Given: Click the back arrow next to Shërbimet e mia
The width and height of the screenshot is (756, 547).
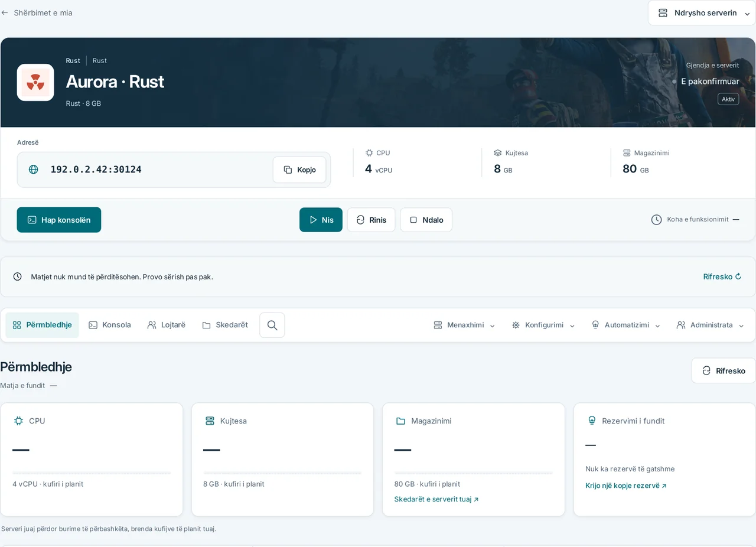Looking at the screenshot, I should pos(5,12).
